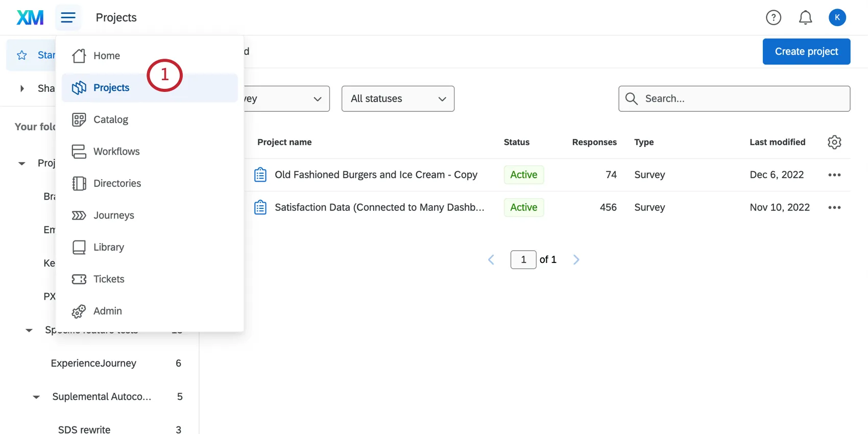Open the All statuses dropdown
868x434 pixels.
coord(398,99)
